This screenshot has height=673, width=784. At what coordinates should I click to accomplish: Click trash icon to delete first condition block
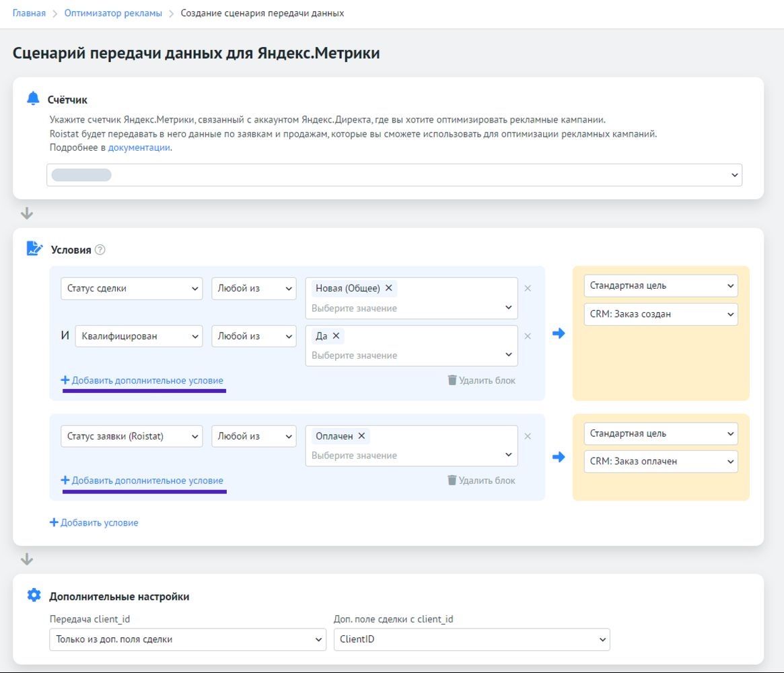pyautogui.click(x=452, y=380)
